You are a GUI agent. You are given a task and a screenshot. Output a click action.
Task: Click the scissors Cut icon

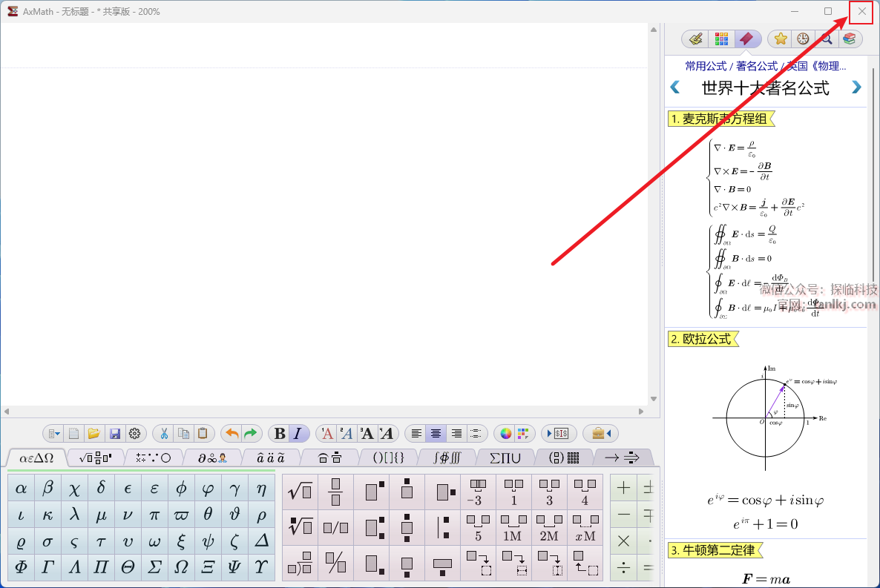point(164,434)
